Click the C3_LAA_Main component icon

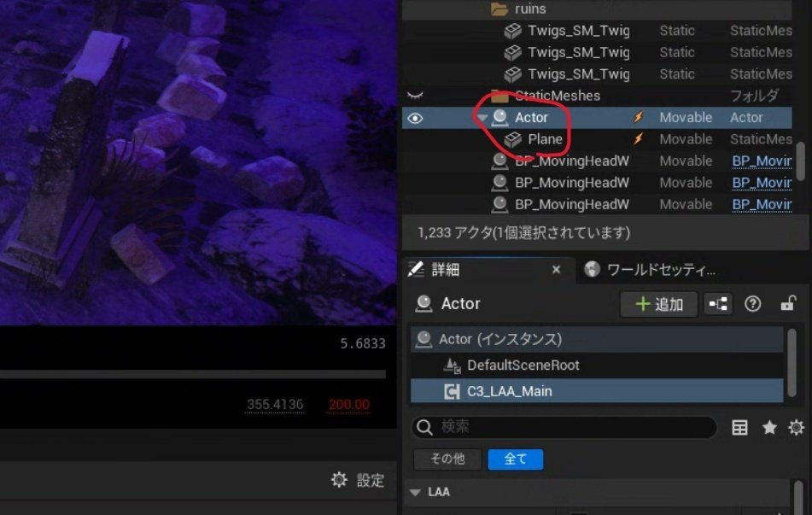pyautogui.click(x=452, y=392)
